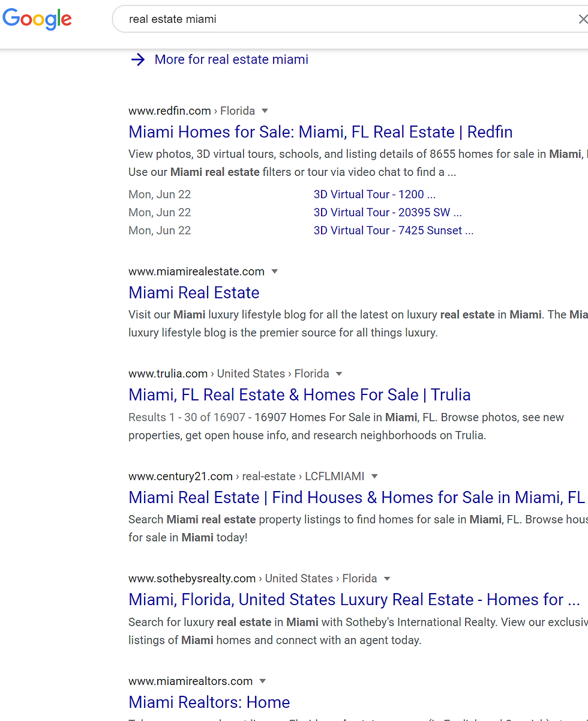This screenshot has width=588, height=721.
Task: Open 3D Virtual Tour - 1200 link
Action: [374, 195]
